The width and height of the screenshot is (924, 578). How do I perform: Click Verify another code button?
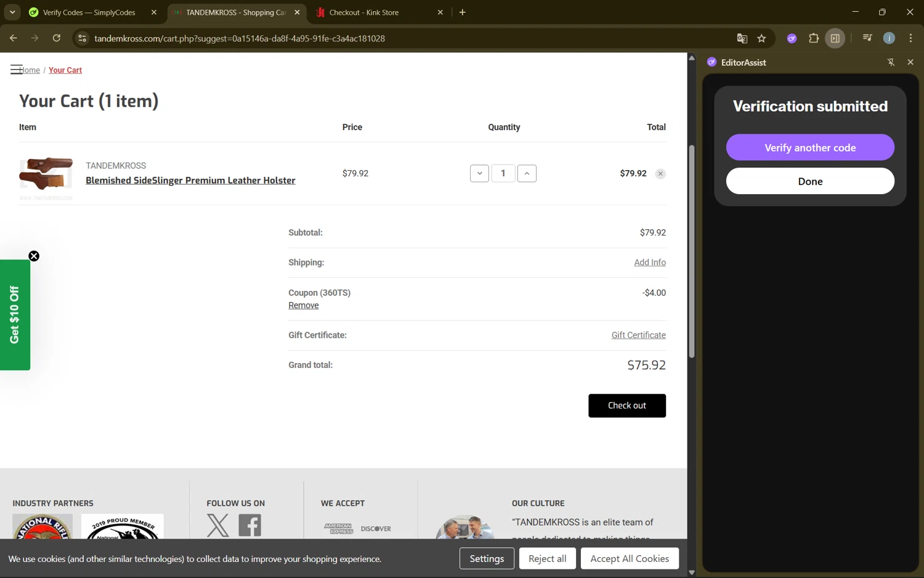[810, 147]
